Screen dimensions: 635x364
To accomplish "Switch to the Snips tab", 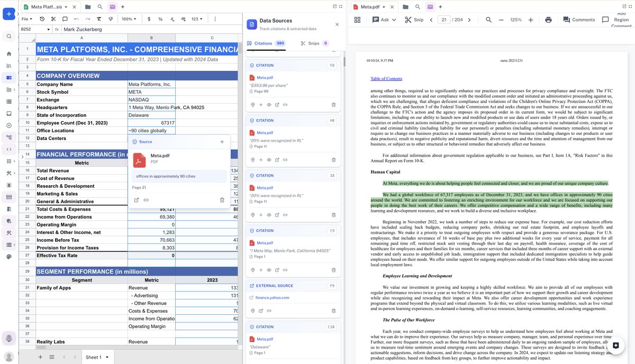I will click(314, 43).
